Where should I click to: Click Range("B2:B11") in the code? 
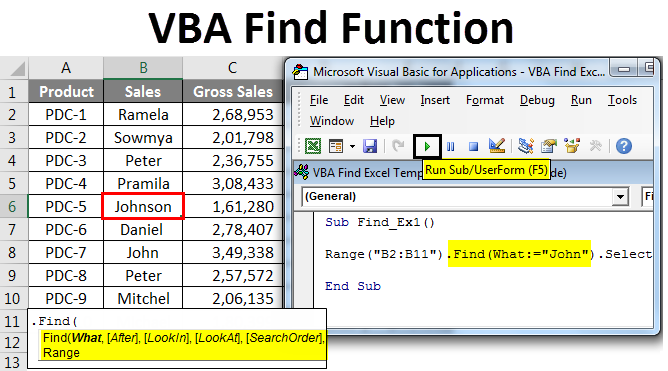(384, 254)
